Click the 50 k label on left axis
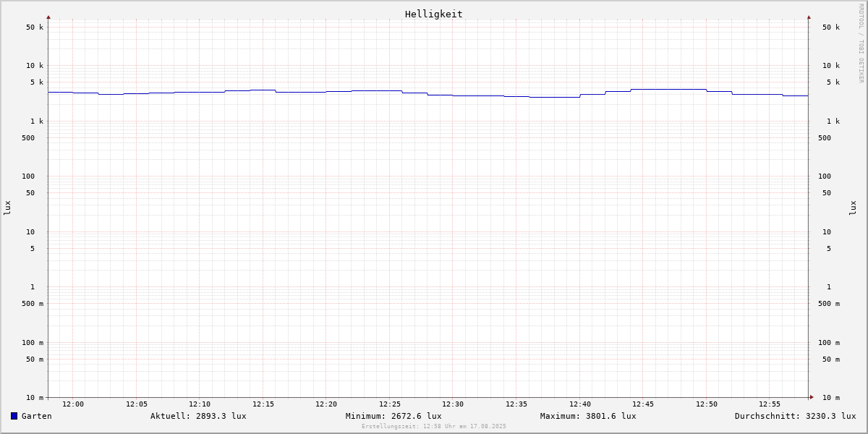Screen dimensions: 868x434 [35, 27]
